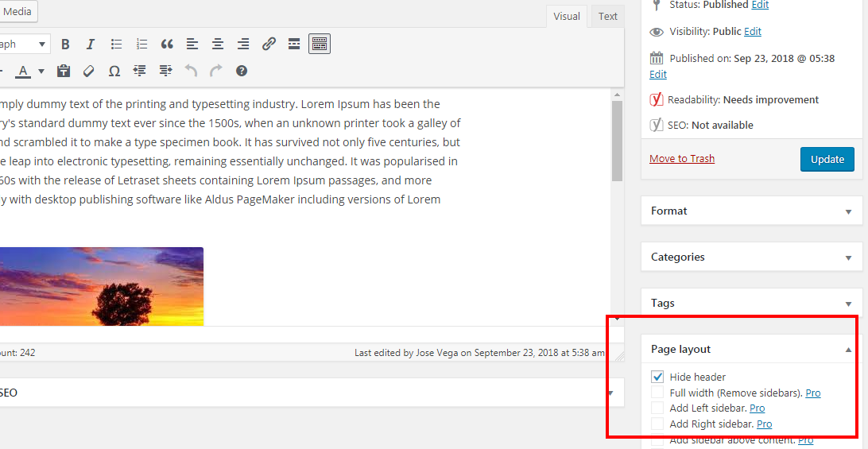The image size is (868, 449).
Task: Open the special character (Omega) picker
Action: [114, 71]
